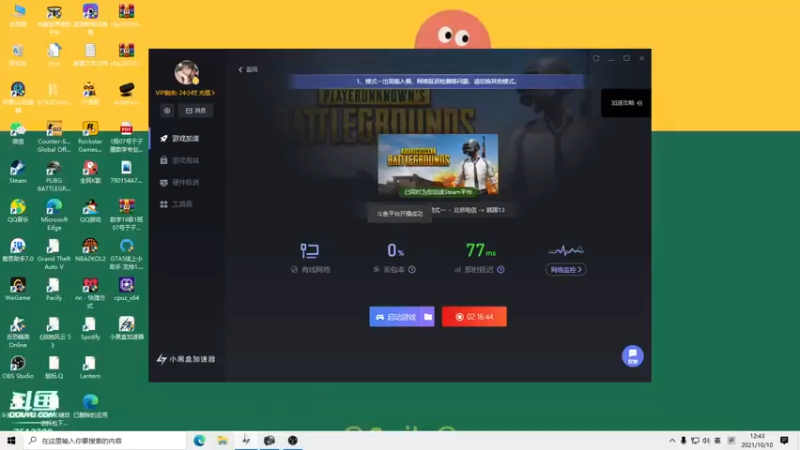Go back using the 返回 arrow
The width and height of the screenshot is (800, 450).
pyautogui.click(x=248, y=69)
